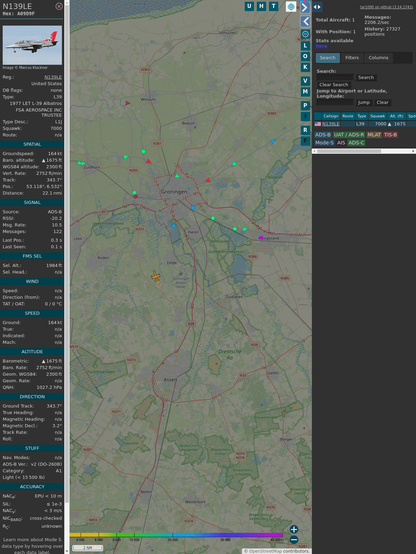Zoom out with the minus button
Image resolution: width=416 pixels, height=554 pixels.
(294, 540)
